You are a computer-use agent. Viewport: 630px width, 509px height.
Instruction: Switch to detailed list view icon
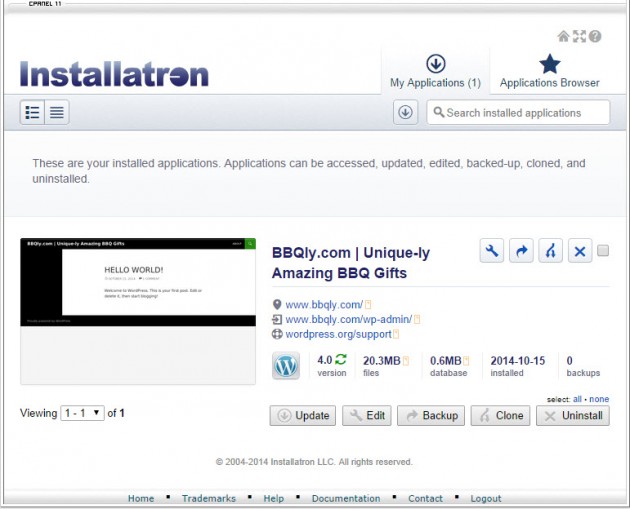pyautogui.click(x=32, y=112)
